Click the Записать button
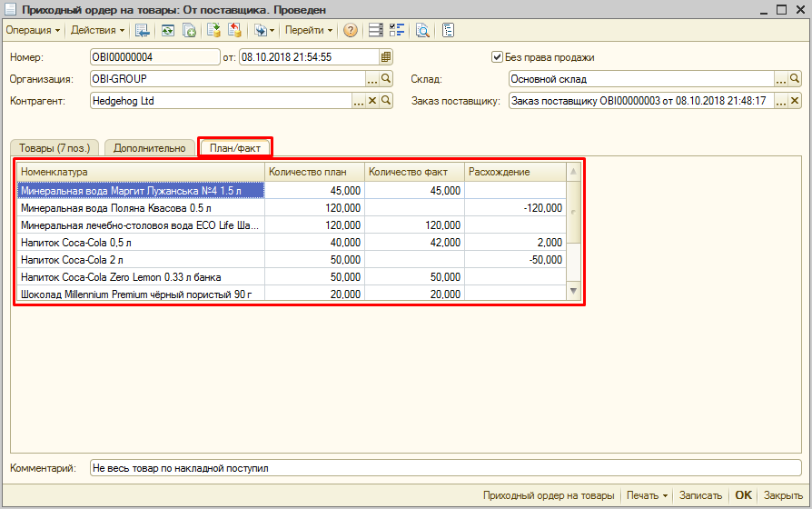812x509 pixels. click(x=700, y=495)
